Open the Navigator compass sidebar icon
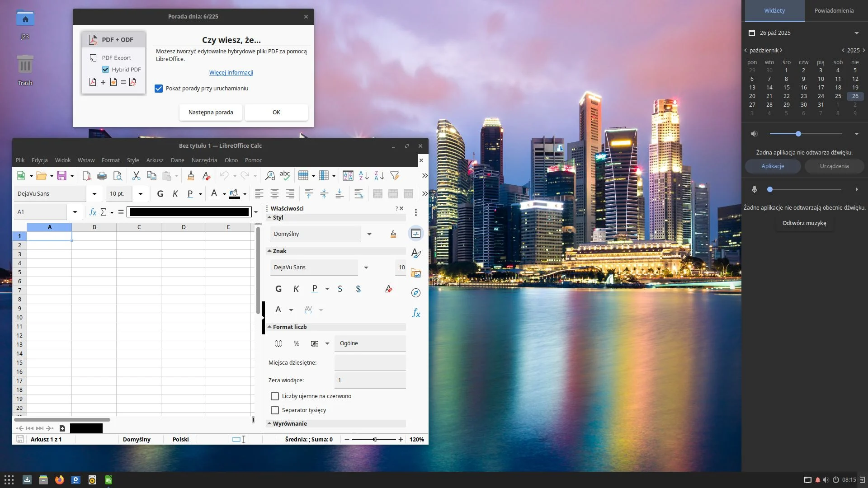Image resolution: width=868 pixels, height=488 pixels. click(x=416, y=293)
